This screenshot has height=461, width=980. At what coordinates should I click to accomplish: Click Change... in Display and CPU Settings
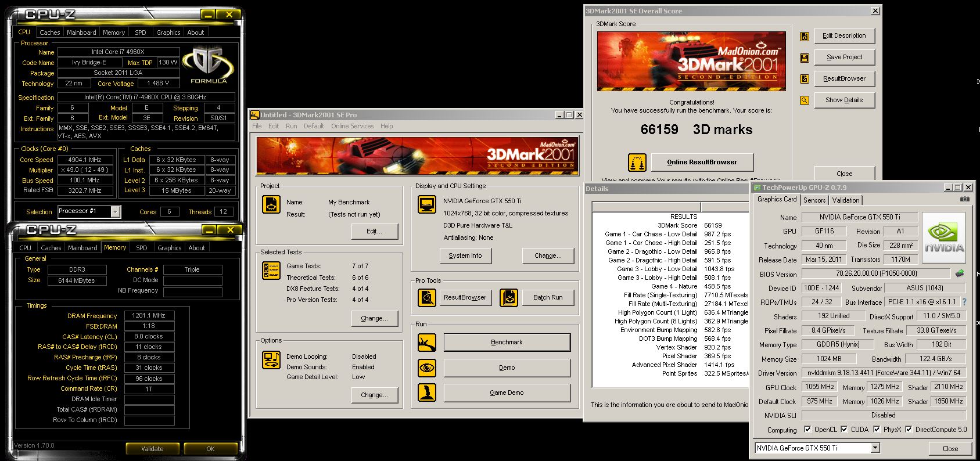[548, 255]
